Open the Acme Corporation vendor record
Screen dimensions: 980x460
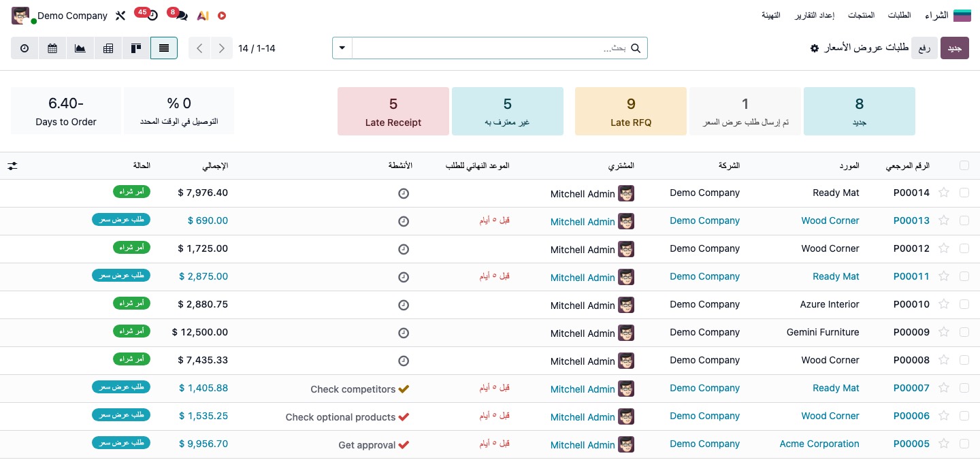[819, 444]
